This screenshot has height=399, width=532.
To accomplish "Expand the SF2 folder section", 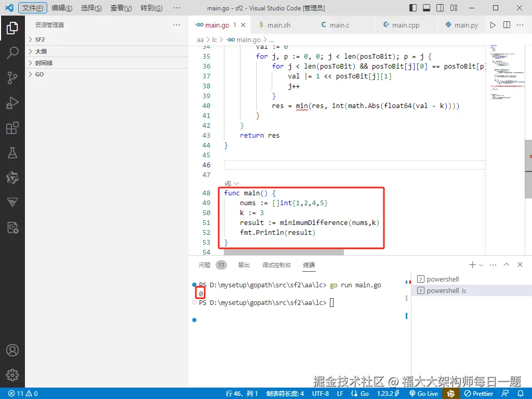I will pyautogui.click(x=107, y=39).
